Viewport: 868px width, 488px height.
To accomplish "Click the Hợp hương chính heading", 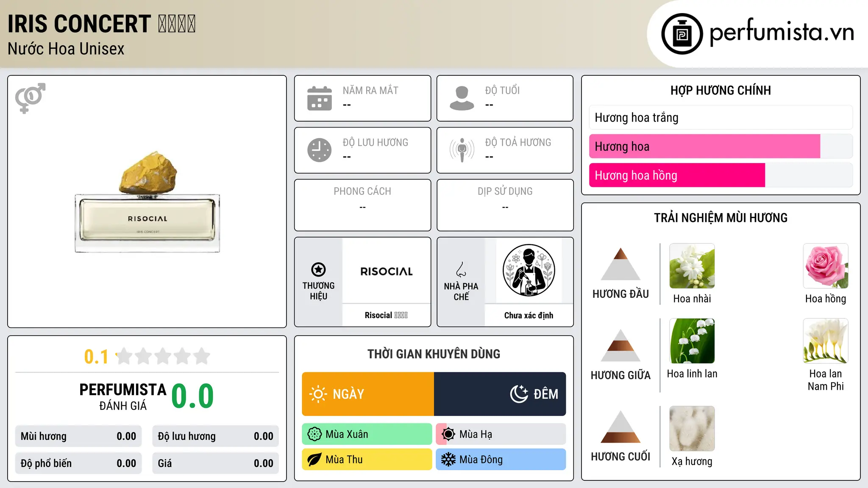I will (721, 90).
